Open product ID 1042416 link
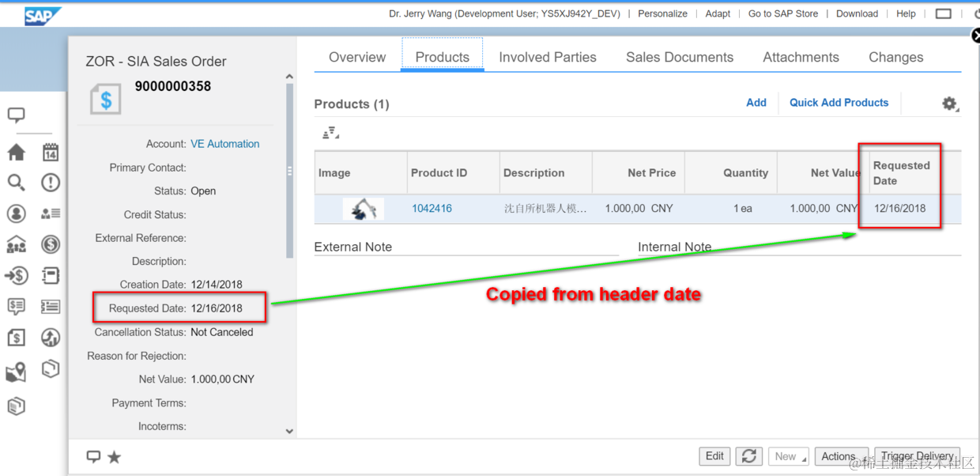This screenshot has height=476, width=980. point(432,208)
